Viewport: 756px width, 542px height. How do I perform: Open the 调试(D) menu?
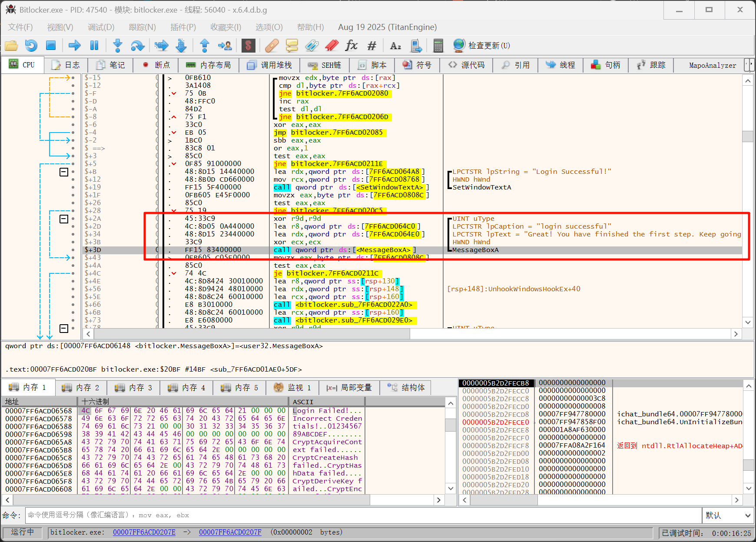click(x=101, y=27)
